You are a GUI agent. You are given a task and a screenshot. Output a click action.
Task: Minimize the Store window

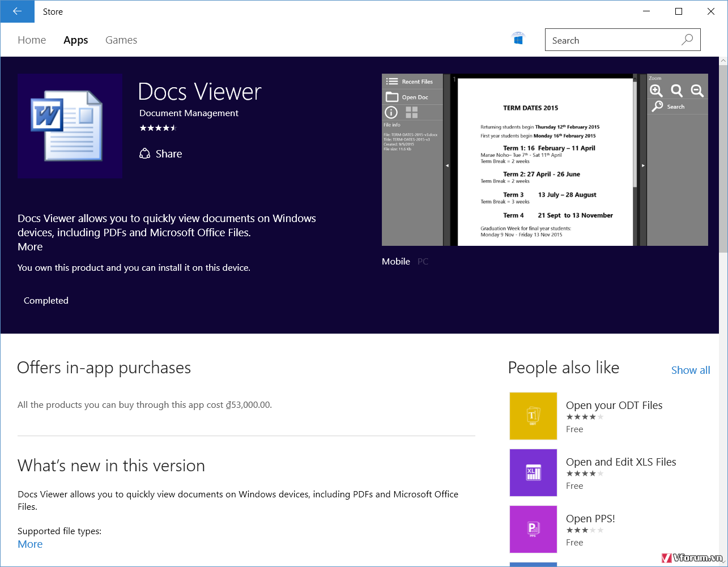(x=646, y=11)
